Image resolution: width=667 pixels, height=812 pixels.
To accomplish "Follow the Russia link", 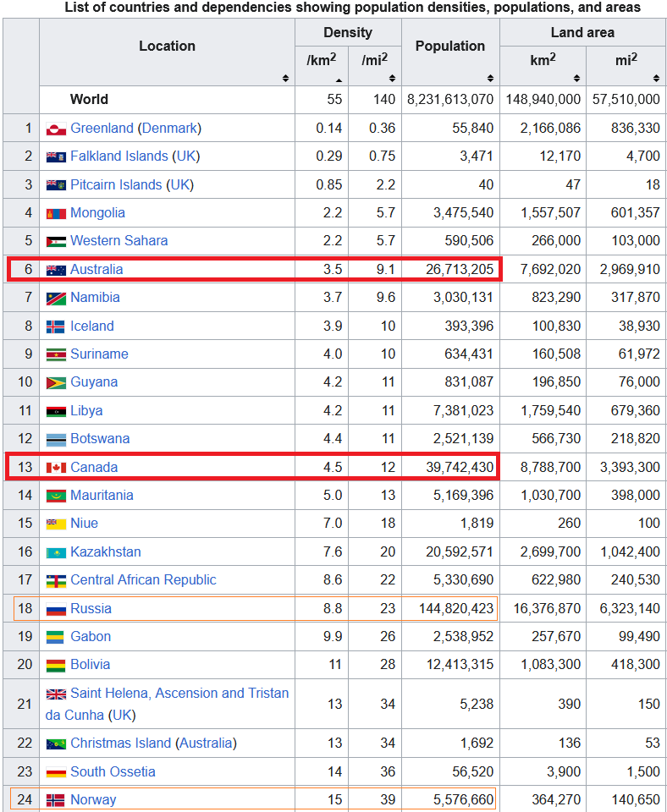I will click(x=91, y=608).
